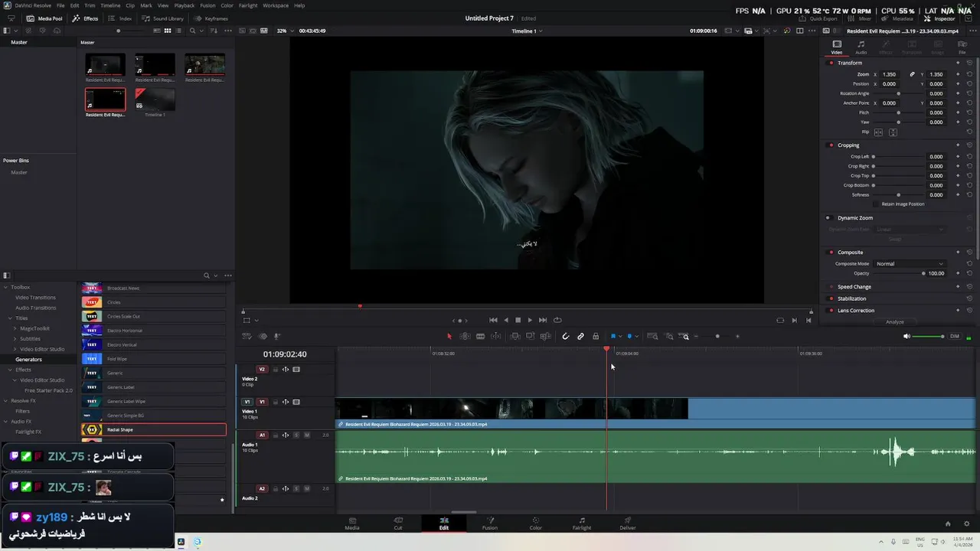Expand the Video Transitions category

pyautogui.click(x=35, y=297)
